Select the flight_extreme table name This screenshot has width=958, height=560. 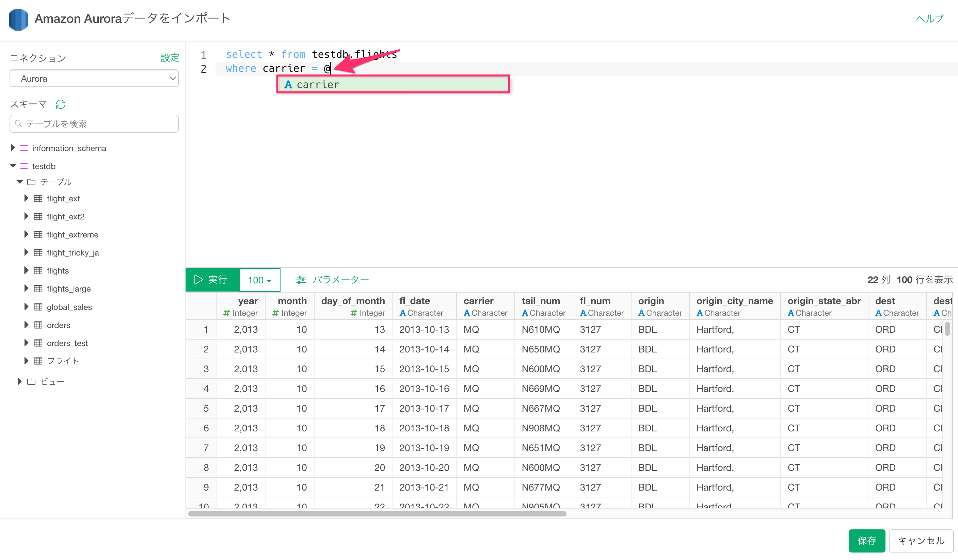click(72, 234)
